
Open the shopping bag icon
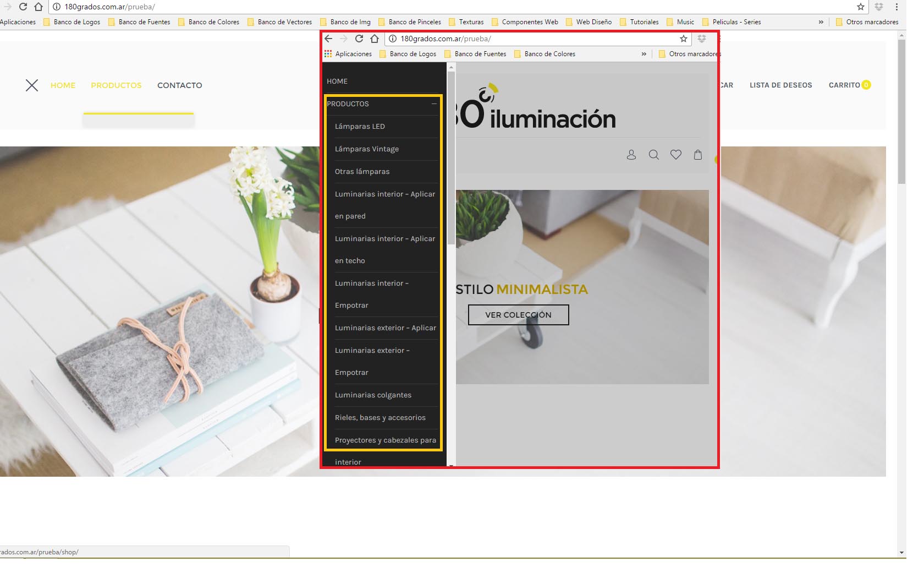(698, 155)
